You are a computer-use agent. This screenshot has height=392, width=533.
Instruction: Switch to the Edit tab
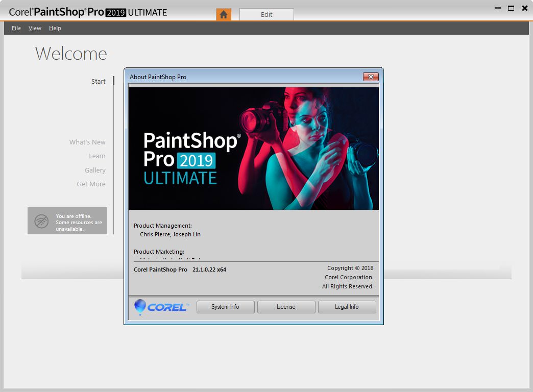coord(266,14)
